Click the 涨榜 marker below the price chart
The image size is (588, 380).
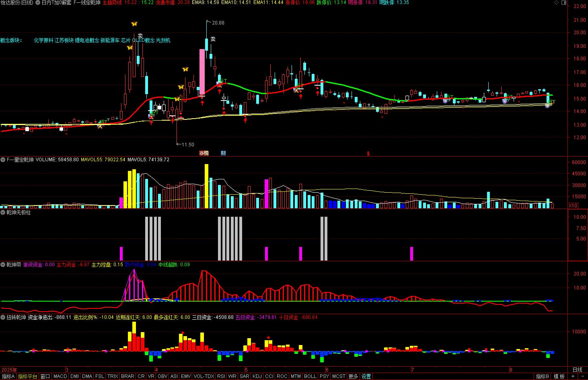(x=204, y=153)
